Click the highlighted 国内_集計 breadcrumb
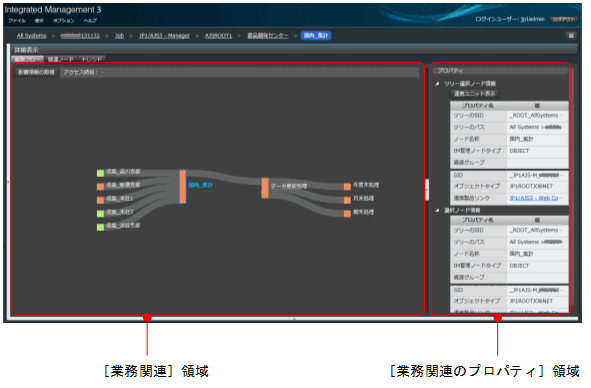 coord(316,36)
